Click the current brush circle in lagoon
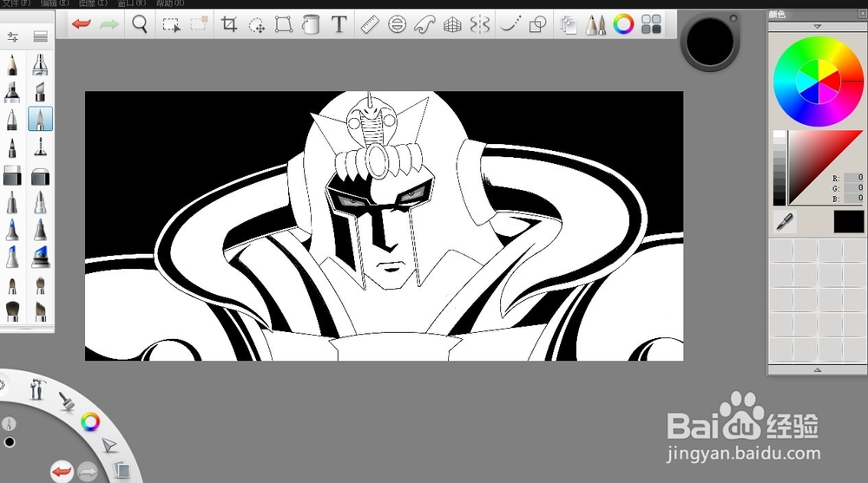 click(x=9, y=424)
